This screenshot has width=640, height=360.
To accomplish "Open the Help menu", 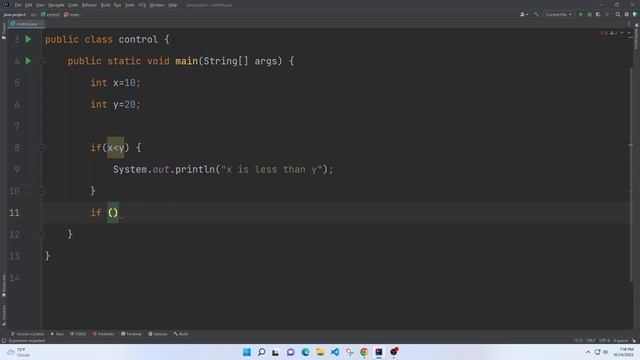I will [173, 5].
